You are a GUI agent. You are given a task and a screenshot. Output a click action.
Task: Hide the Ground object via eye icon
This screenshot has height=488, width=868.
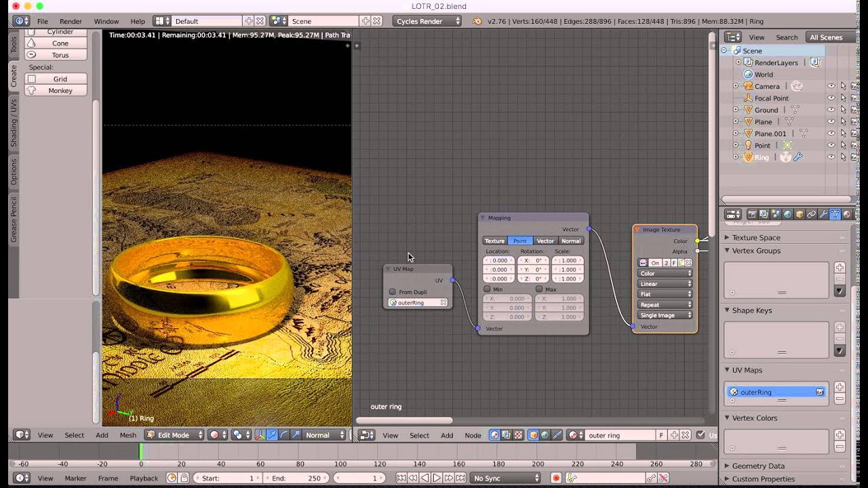click(x=831, y=110)
